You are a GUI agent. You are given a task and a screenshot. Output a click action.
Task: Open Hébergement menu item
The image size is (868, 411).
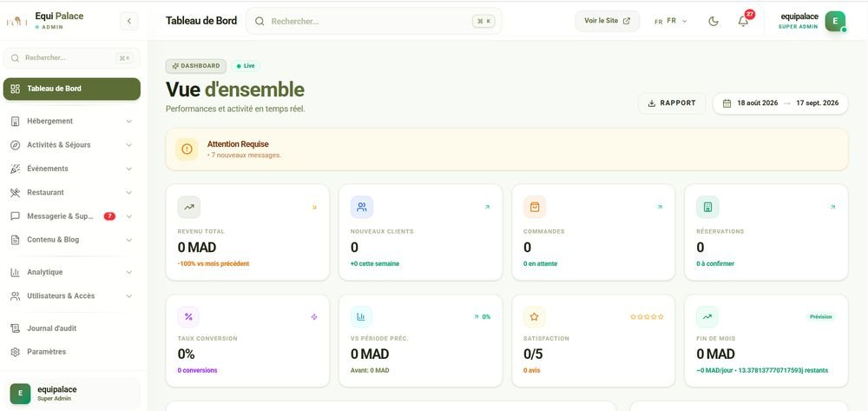coord(72,122)
